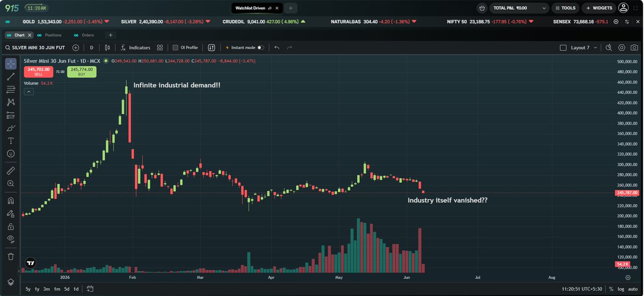Toggle stay in drawing mode pencil-lock
This screenshot has height=296, width=644.
tap(11, 213)
